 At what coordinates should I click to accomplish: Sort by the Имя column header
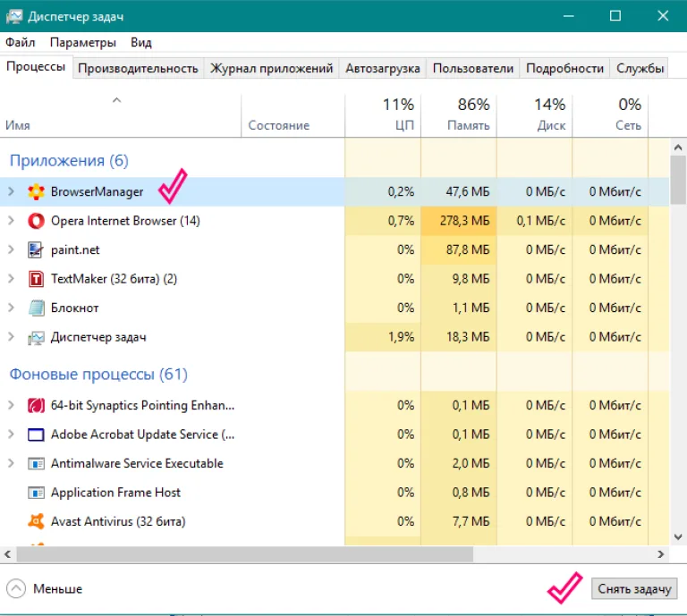tap(121, 116)
